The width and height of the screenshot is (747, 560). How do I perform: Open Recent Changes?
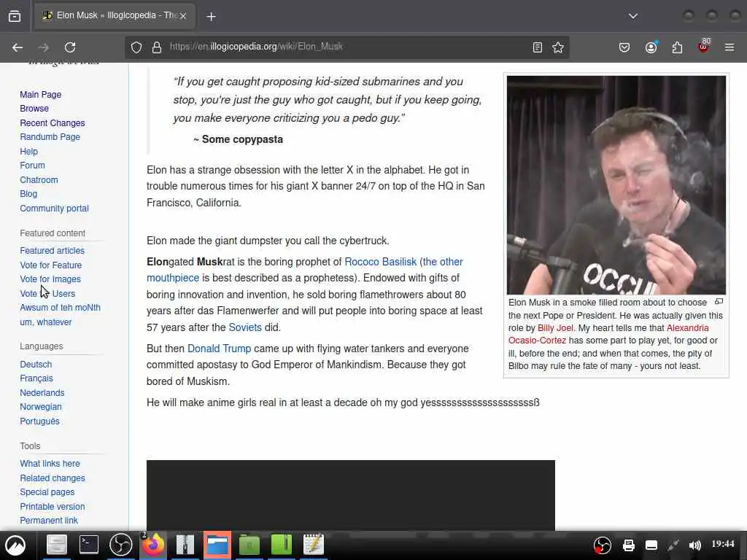coord(53,122)
